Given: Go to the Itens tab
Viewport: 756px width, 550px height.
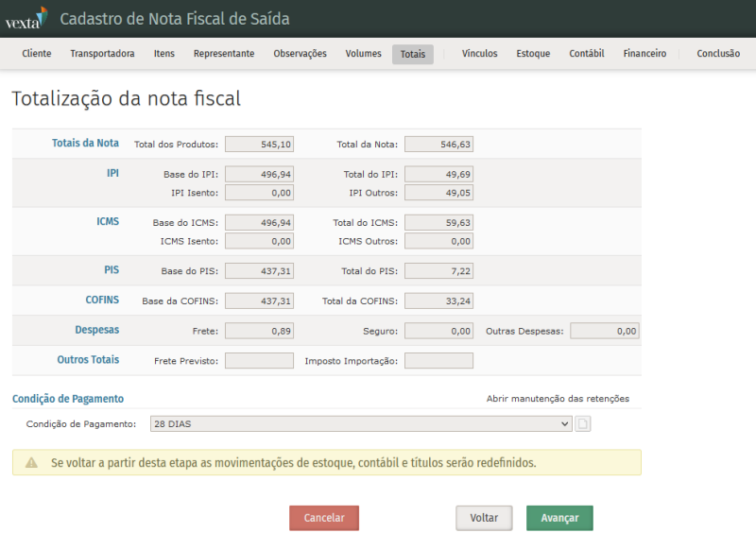Looking at the screenshot, I should (163, 54).
